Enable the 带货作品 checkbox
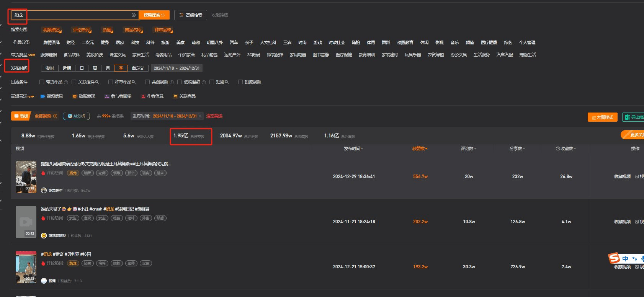Viewport: 644px width, 297px height. coord(42,82)
